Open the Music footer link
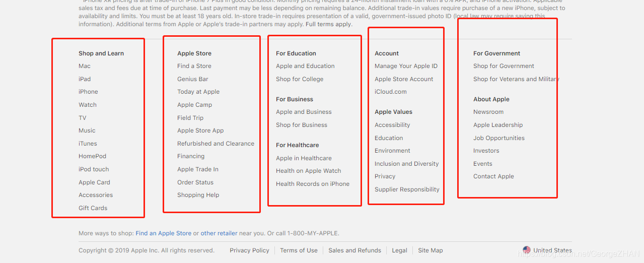The height and width of the screenshot is (263, 644). (87, 130)
